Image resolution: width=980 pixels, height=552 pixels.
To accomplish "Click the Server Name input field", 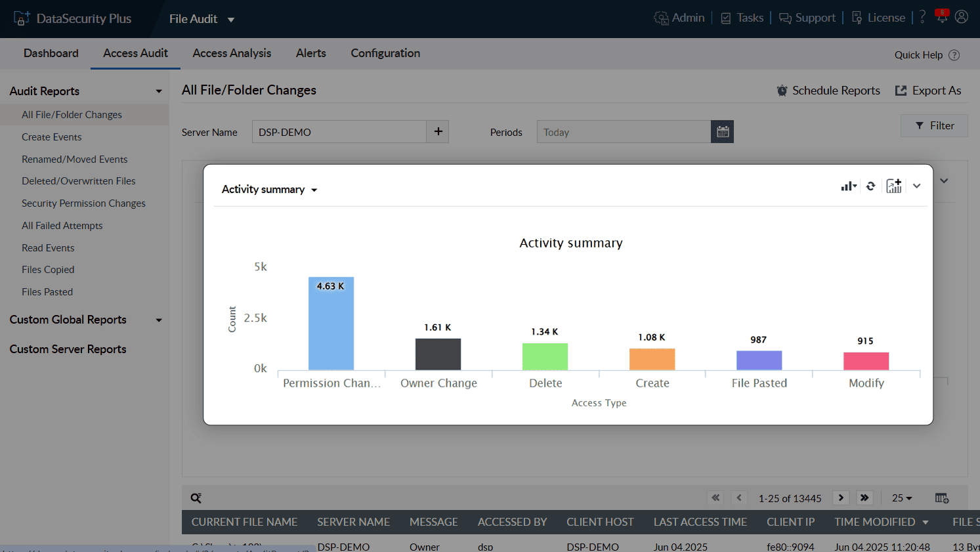I will (339, 131).
